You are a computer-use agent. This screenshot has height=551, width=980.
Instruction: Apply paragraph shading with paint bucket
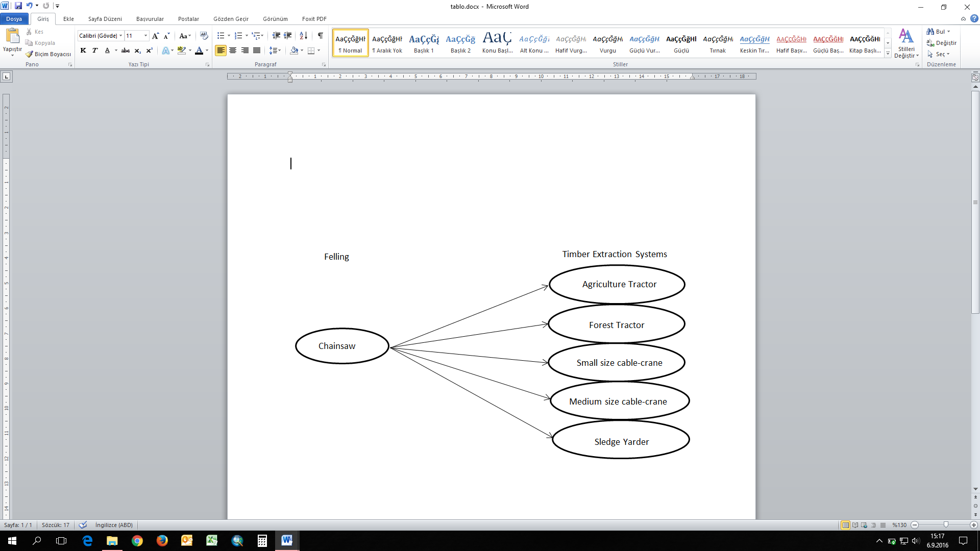(x=294, y=51)
